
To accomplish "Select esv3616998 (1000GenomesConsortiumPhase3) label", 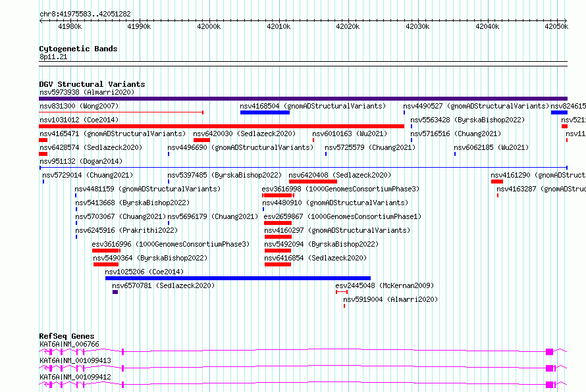I will pos(340,189).
